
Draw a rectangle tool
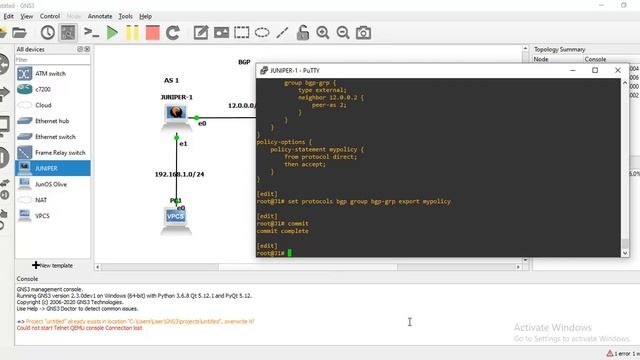(x=242, y=33)
